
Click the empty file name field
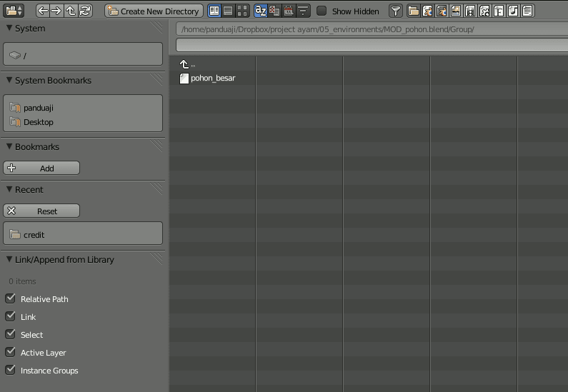click(372, 45)
